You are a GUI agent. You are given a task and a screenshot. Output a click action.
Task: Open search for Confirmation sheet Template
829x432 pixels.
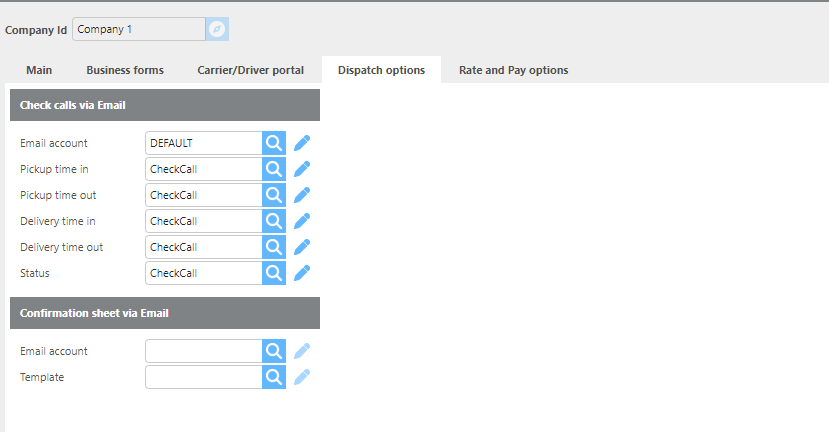[274, 377]
